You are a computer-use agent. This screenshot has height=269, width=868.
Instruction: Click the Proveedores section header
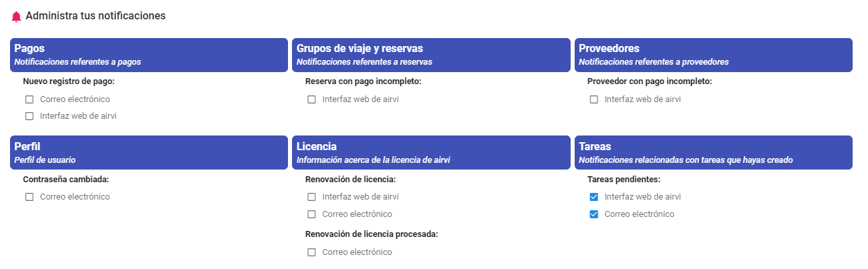pos(713,55)
